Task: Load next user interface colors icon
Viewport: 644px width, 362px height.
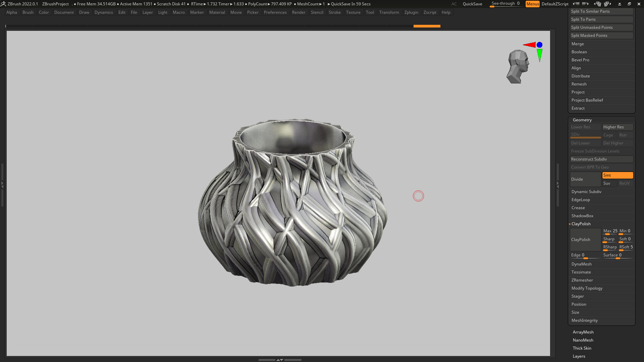Action: point(585,4)
